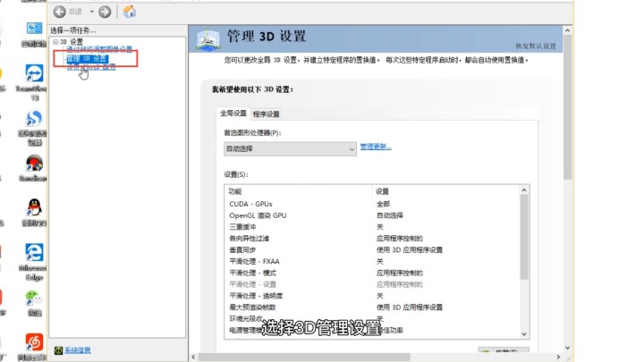Open the 系统信息 link

(x=78, y=350)
